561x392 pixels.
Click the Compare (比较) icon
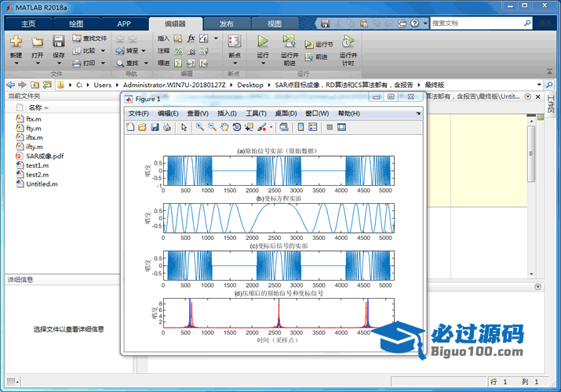click(x=77, y=51)
